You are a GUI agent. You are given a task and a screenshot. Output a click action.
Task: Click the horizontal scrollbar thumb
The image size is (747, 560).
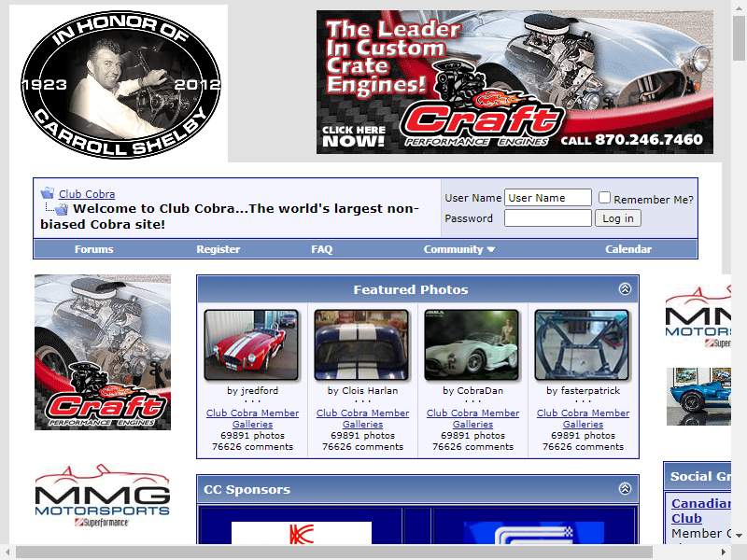[333, 553]
